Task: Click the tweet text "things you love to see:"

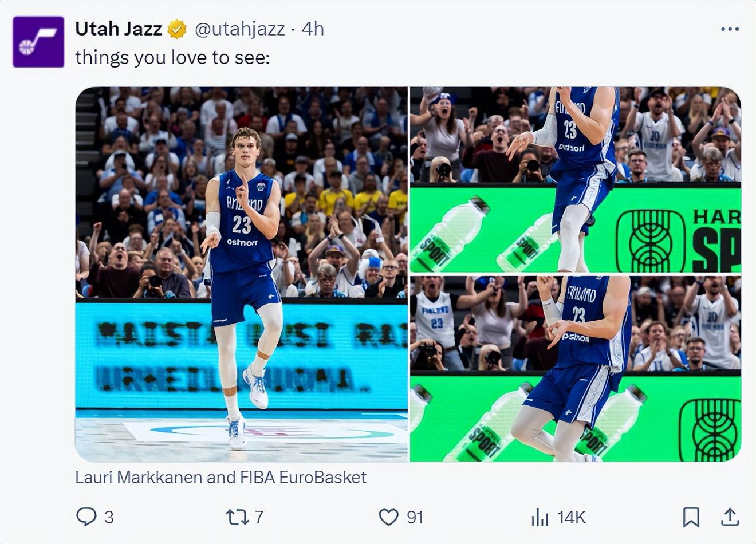Action: point(172,58)
